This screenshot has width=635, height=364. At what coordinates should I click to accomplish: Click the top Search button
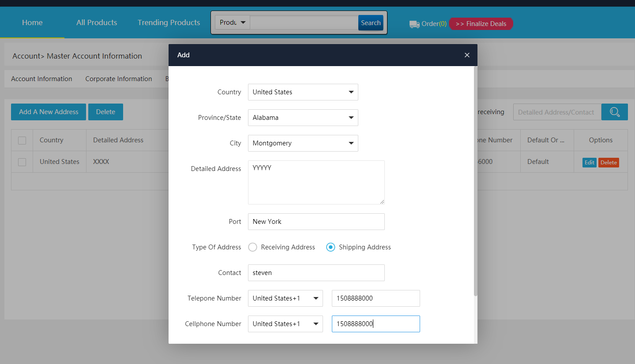pos(371,23)
